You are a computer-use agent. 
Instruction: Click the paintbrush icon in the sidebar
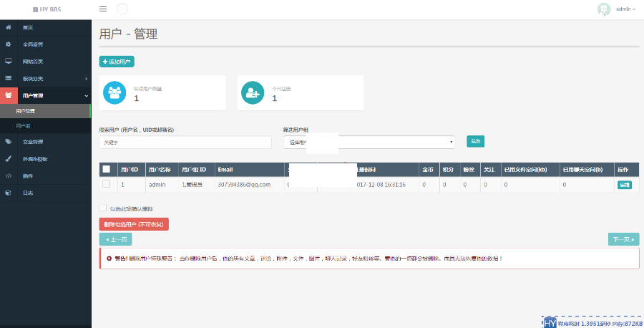8,159
